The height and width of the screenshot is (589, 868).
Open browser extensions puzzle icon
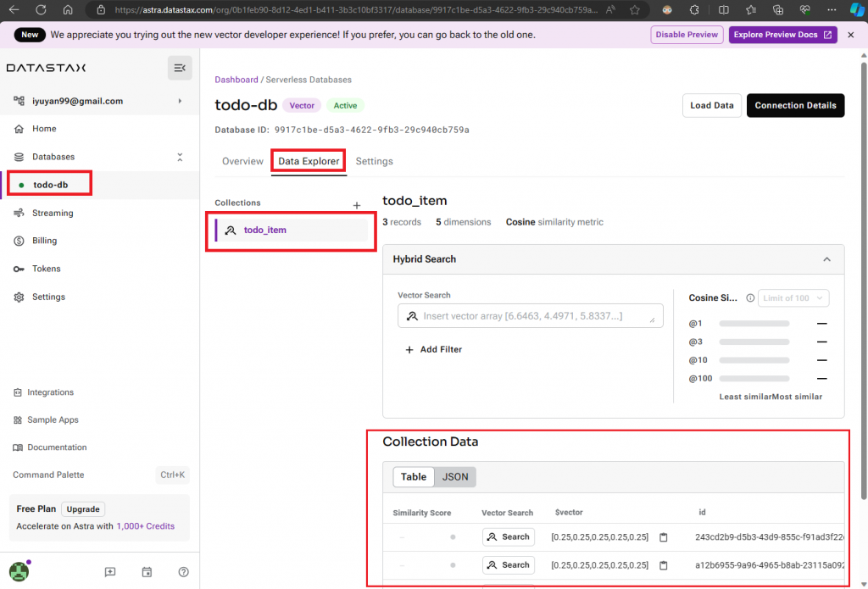click(694, 9)
